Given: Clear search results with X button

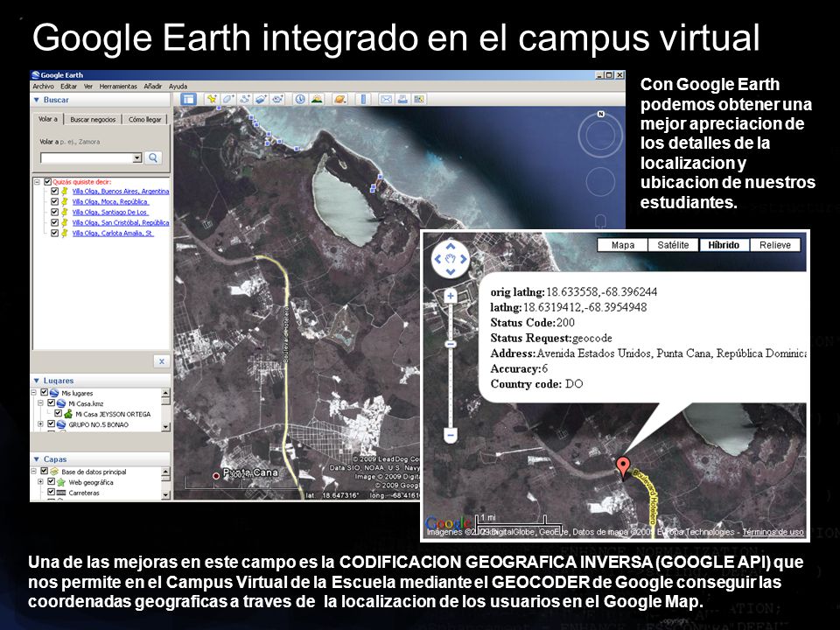Looking at the screenshot, I should [x=161, y=361].
